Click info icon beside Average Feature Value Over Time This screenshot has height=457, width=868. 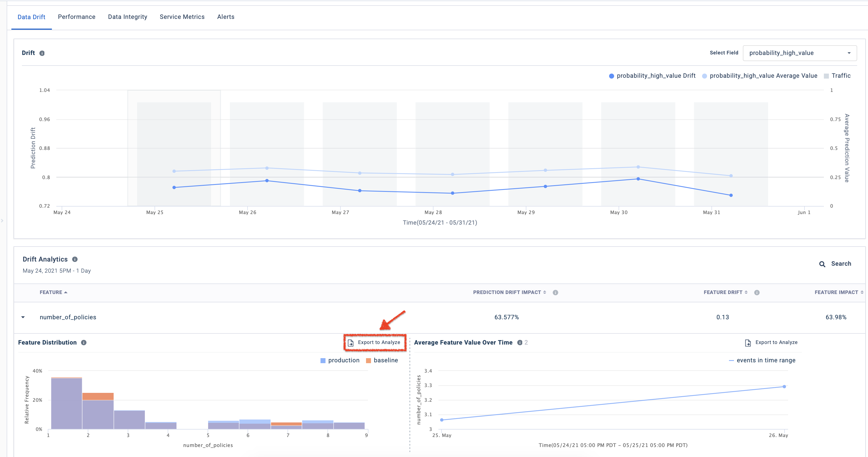point(519,342)
